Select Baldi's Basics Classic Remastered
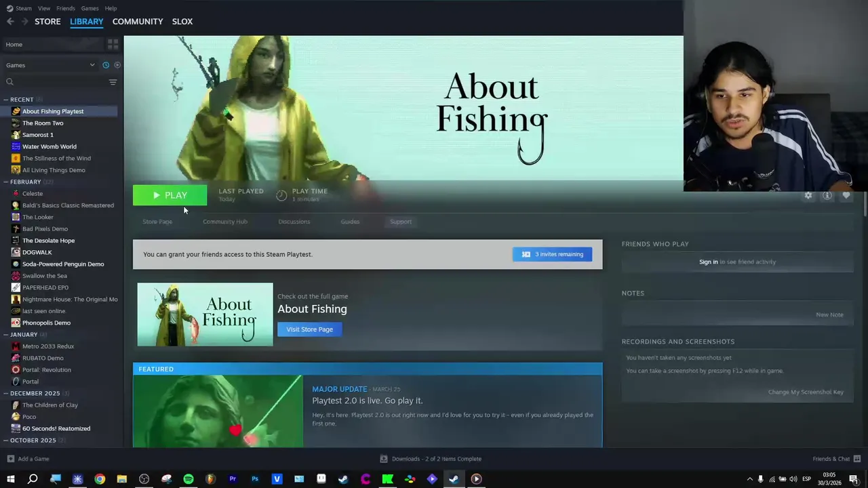The height and width of the screenshot is (488, 868). [68, 205]
